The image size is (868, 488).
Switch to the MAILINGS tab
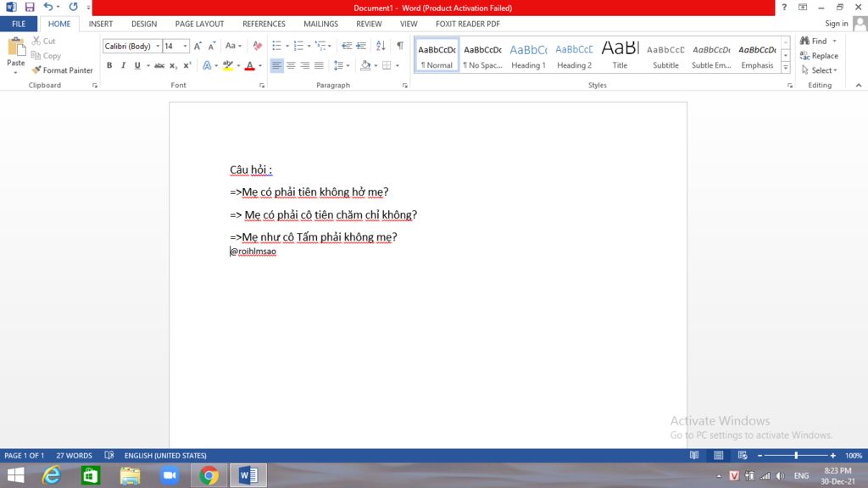pos(320,24)
